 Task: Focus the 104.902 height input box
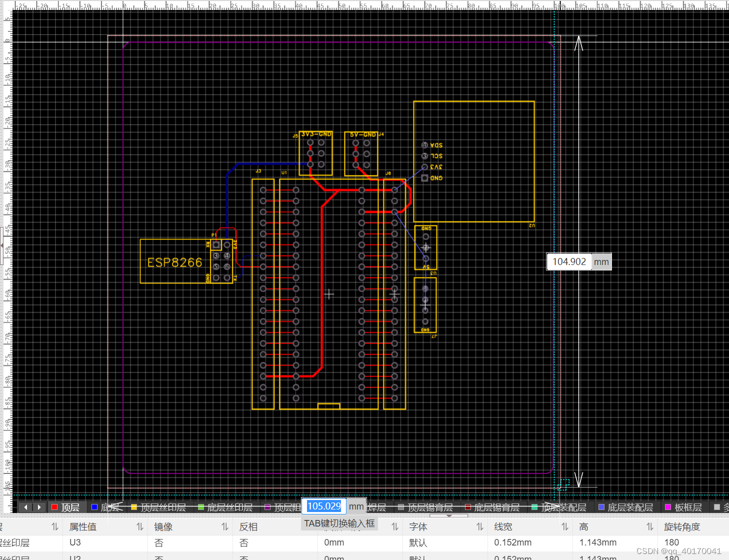569,261
